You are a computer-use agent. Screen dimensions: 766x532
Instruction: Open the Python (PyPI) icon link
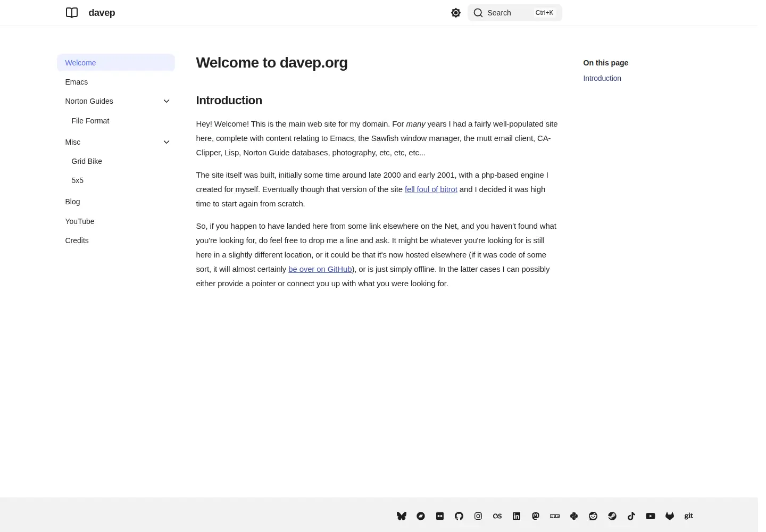574,516
